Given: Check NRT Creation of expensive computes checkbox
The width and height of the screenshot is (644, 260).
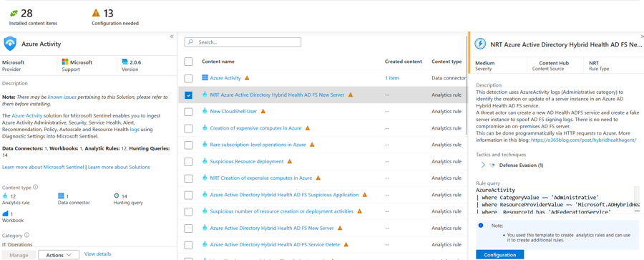Looking at the screenshot, I should [188, 178].
